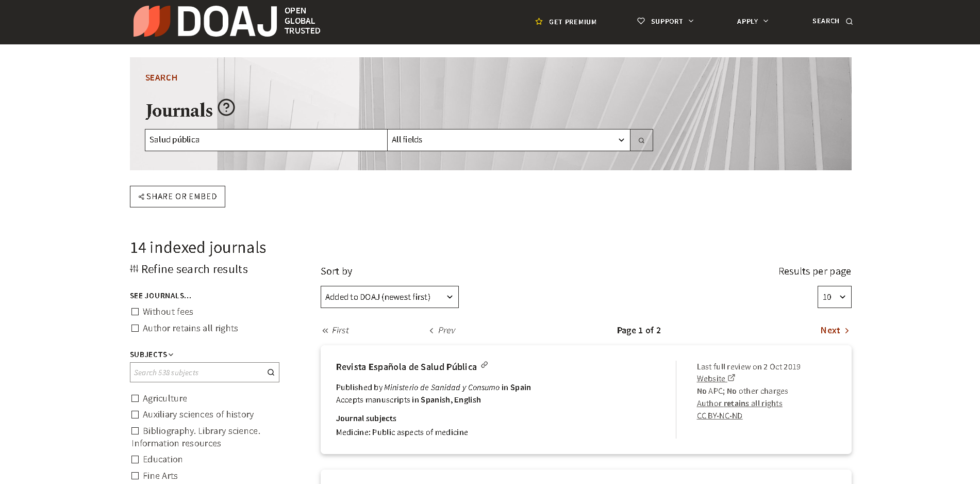The width and height of the screenshot is (980, 484).
Task: Click the Search breadcrumb label above Journals
Action: (x=161, y=78)
